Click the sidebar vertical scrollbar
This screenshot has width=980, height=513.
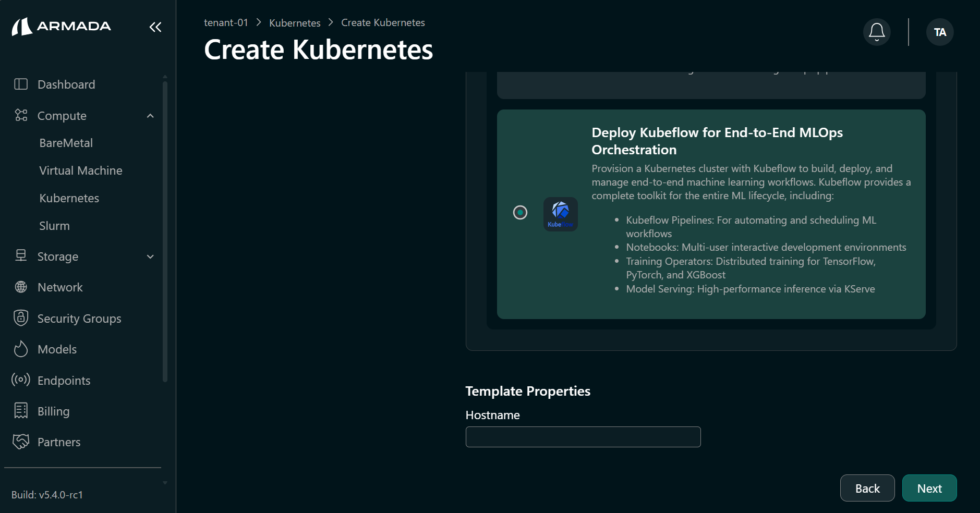coord(165,232)
